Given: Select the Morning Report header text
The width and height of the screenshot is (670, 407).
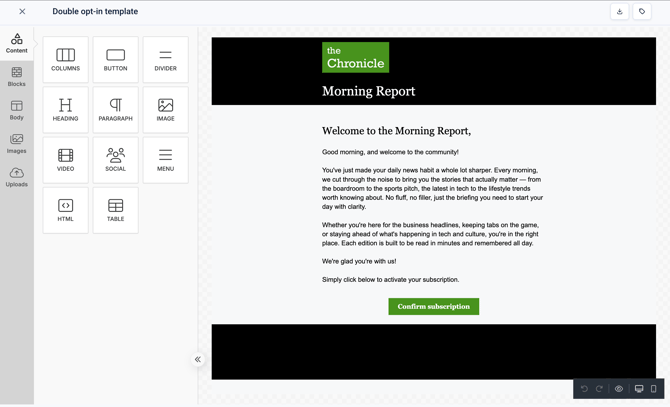Looking at the screenshot, I should pyautogui.click(x=368, y=91).
